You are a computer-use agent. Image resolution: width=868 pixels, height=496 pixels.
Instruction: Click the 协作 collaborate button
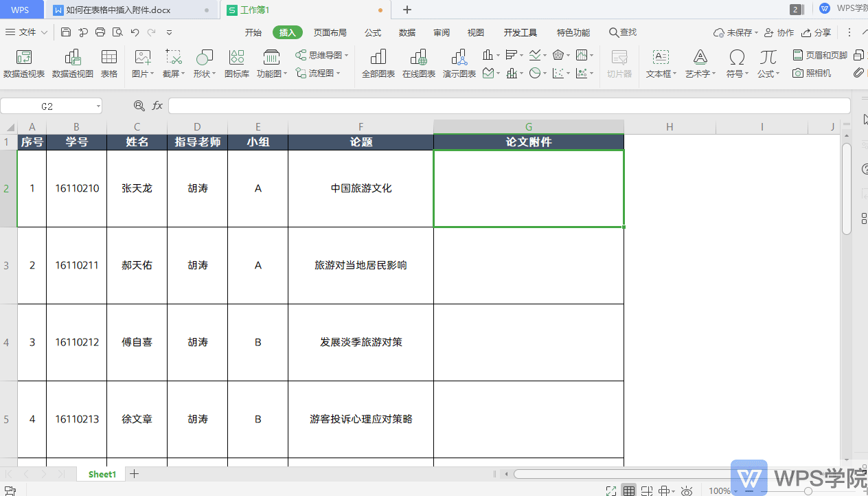pyautogui.click(x=779, y=32)
